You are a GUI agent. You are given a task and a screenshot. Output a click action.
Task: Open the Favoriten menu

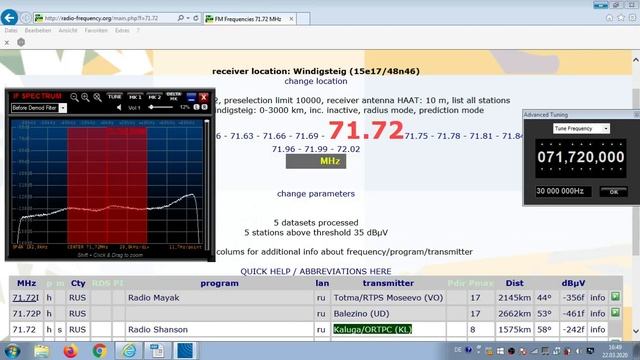tap(96, 31)
